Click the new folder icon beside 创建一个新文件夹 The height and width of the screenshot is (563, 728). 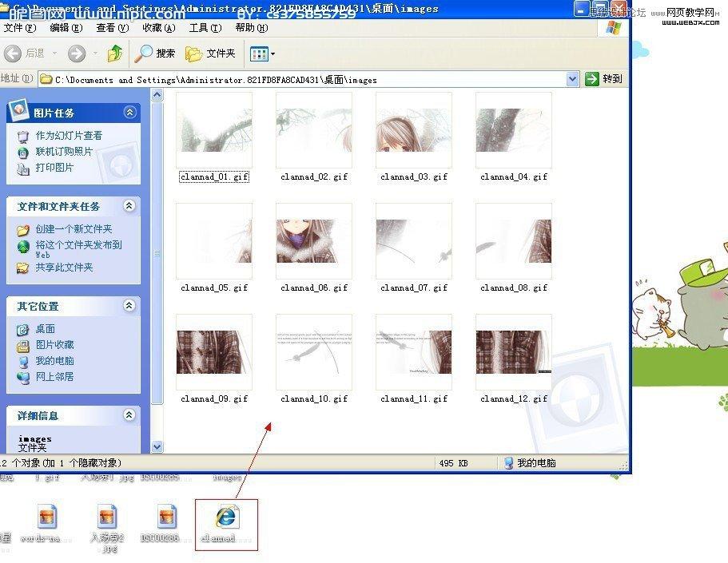[x=22, y=230]
